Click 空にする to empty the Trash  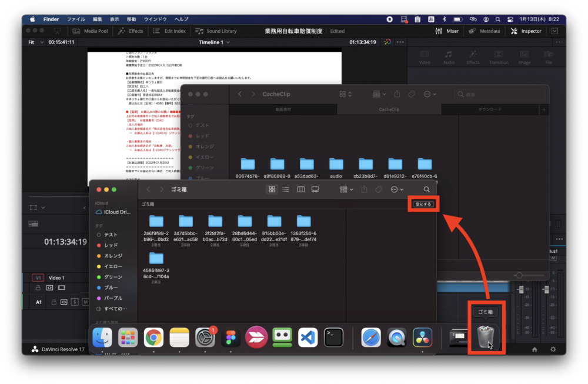(x=423, y=204)
